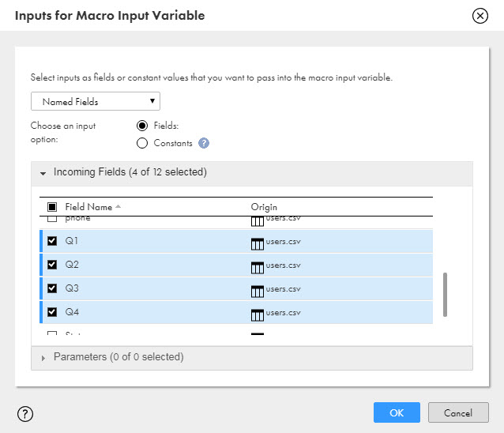The height and width of the screenshot is (433, 504).
Task: Check the phone field checkbox
Action: [52, 219]
